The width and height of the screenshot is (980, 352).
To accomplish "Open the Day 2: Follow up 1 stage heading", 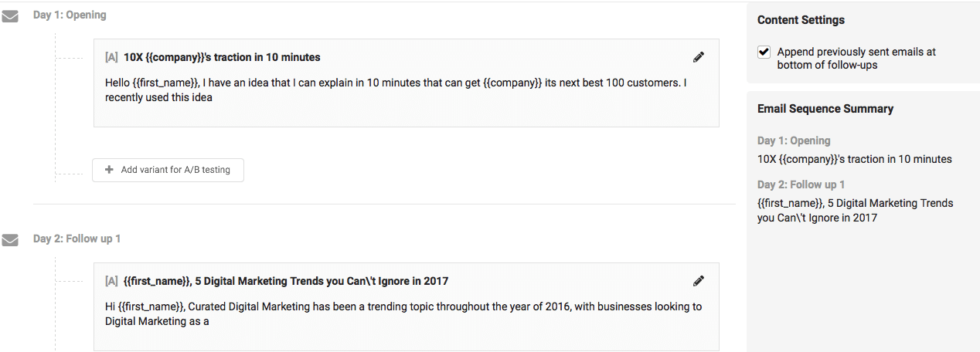I will click(x=77, y=239).
